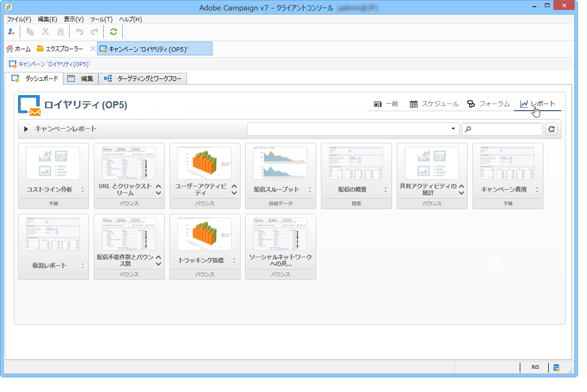Open the 仮説レポート report thumbnail
This screenshot has width=587, height=392.
pos(53,234)
